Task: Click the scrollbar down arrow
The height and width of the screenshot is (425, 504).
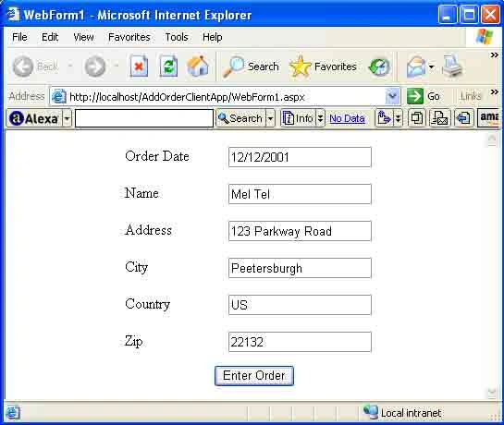Action: tap(492, 393)
